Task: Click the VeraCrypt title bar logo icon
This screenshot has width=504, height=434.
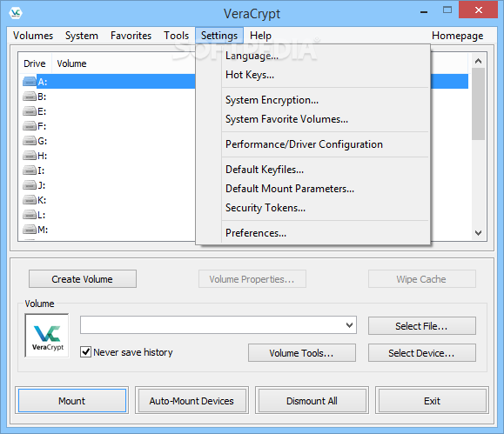Action: [x=16, y=13]
